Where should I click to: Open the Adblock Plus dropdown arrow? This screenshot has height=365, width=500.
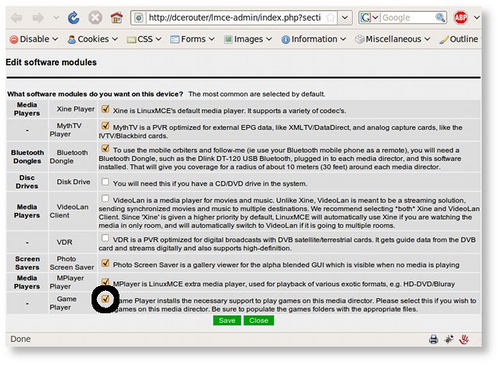click(x=477, y=17)
